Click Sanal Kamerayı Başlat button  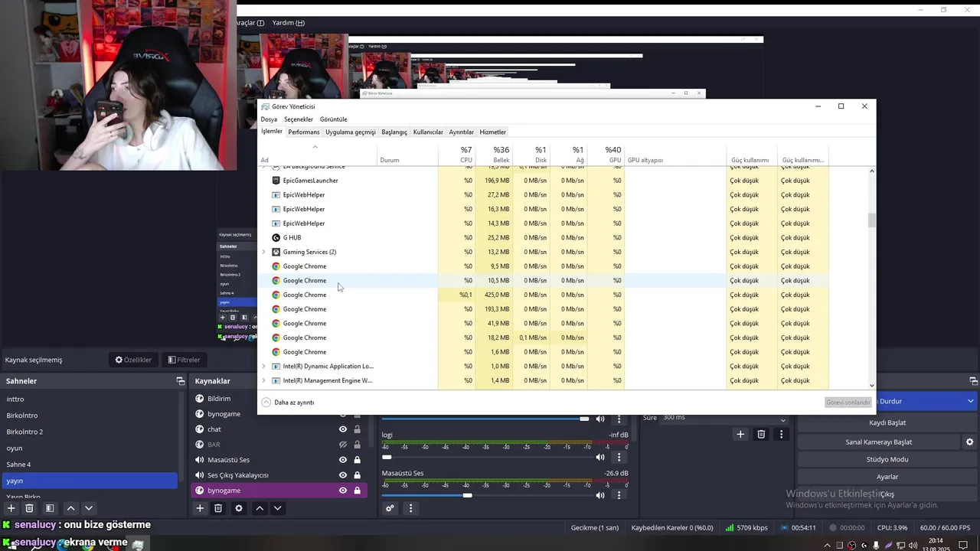pos(878,442)
